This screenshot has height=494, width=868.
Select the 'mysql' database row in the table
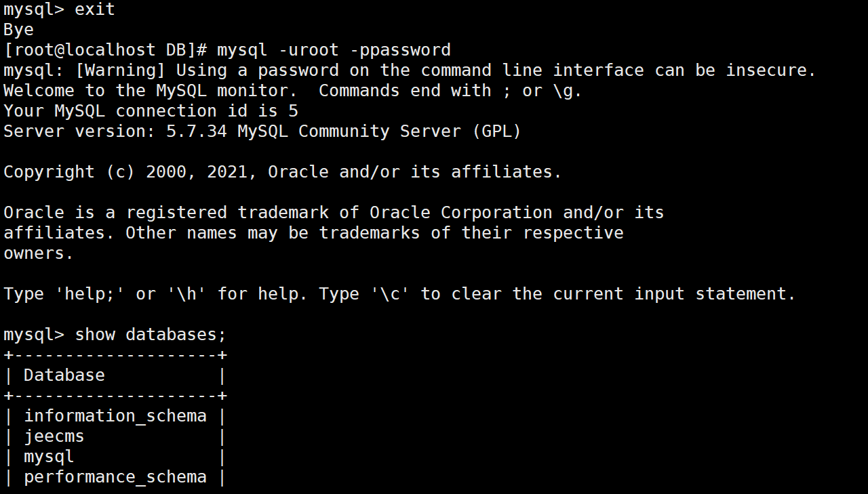49,457
